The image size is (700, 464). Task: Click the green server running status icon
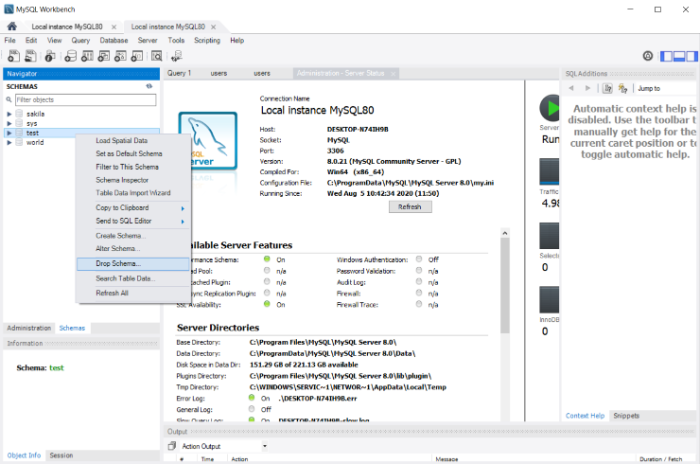550,108
